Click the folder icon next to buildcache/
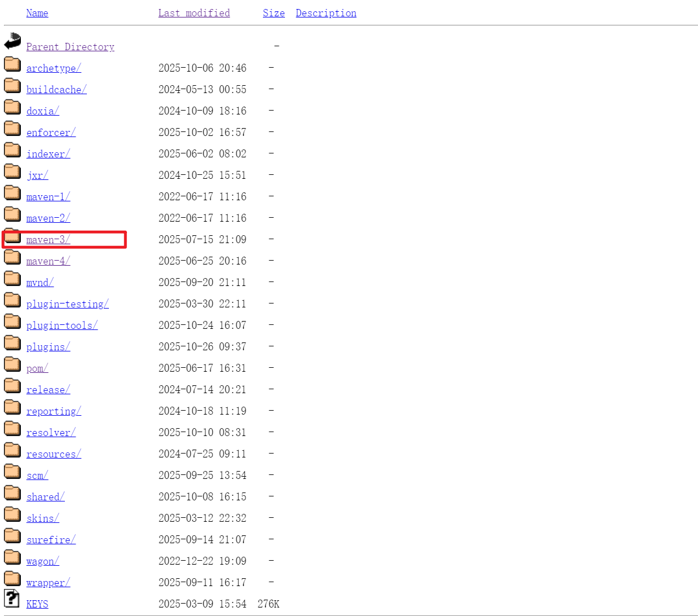 pyautogui.click(x=12, y=85)
